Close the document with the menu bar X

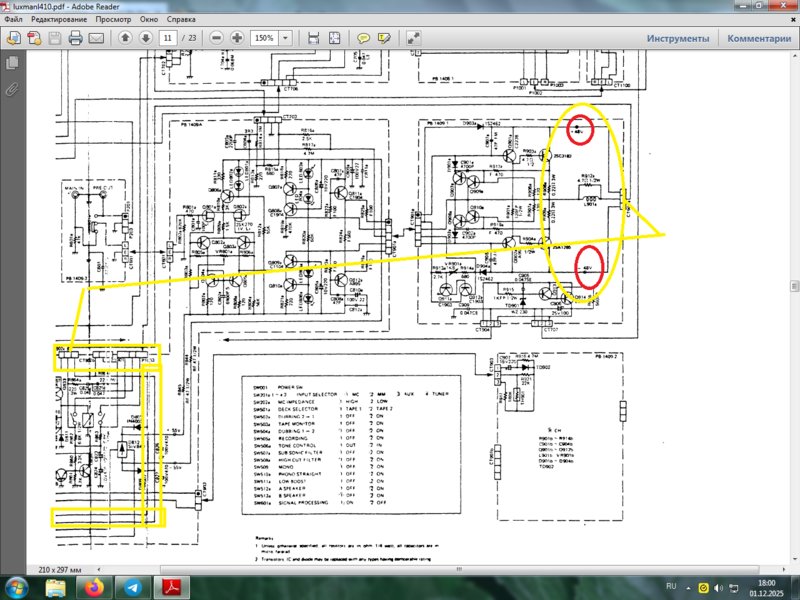(793, 19)
